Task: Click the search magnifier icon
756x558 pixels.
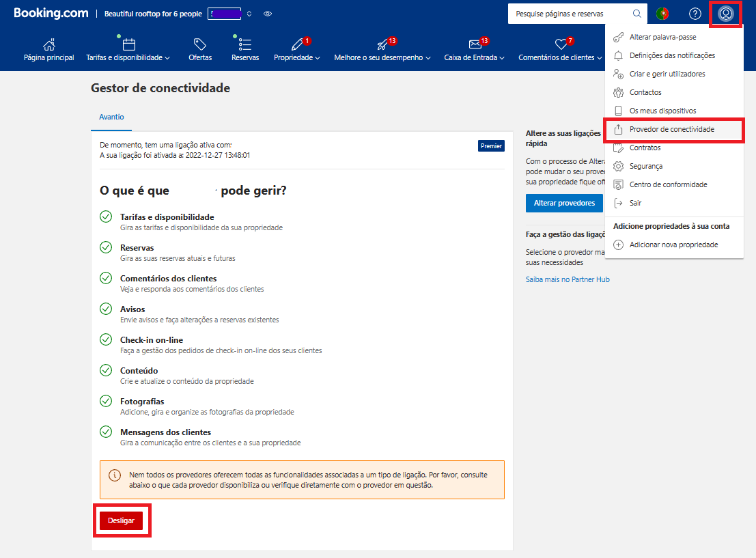Action: tap(637, 14)
